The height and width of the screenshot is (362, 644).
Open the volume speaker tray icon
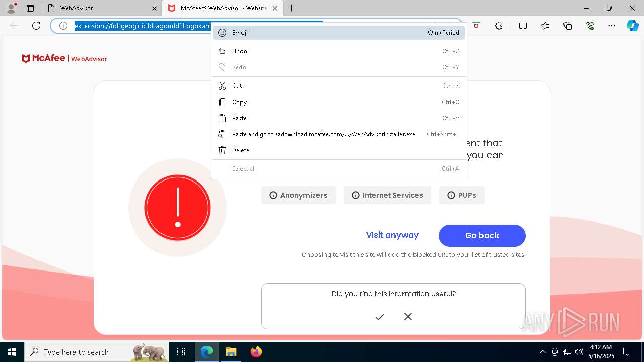point(579,352)
